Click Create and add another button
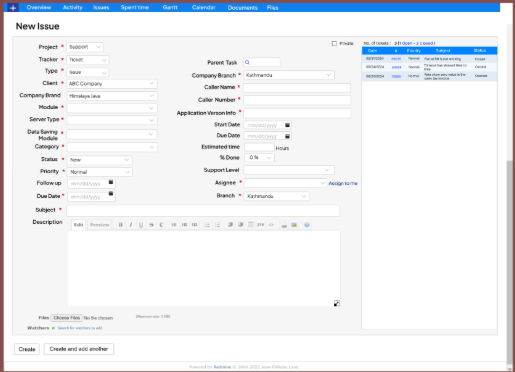Viewport: 515px width, 372px height. [x=79, y=349]
